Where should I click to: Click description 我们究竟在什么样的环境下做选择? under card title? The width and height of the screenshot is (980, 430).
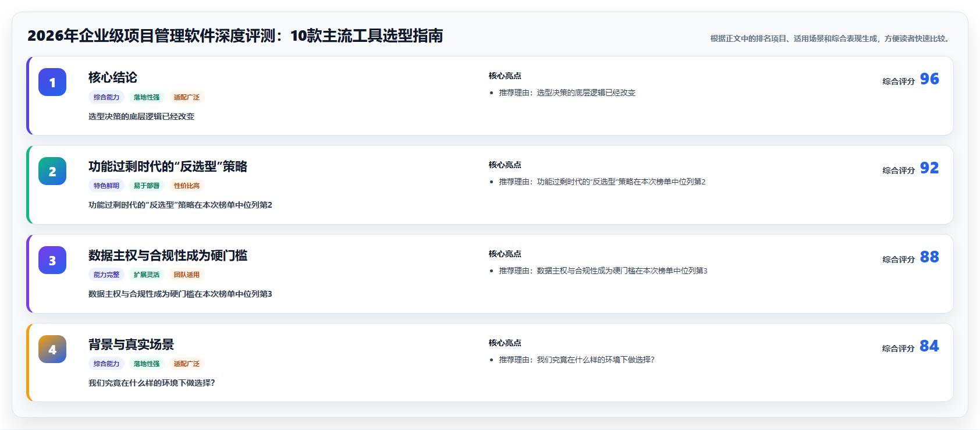pos(152,383)
